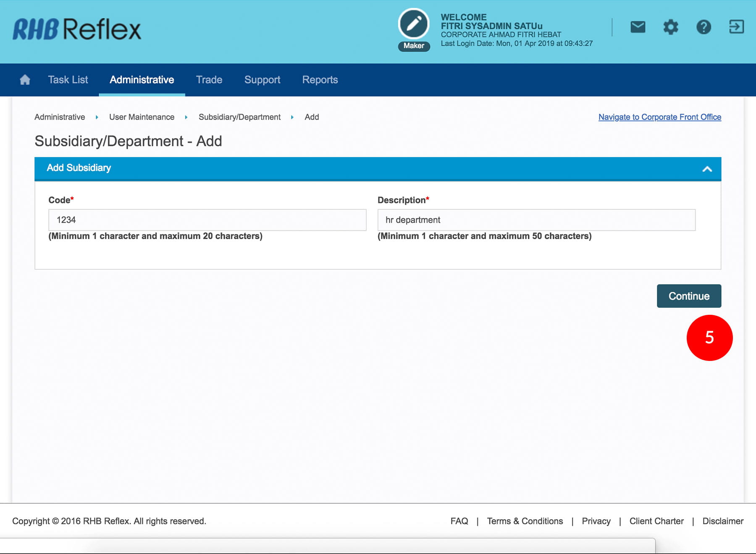The image size is (756, 554).
Task: Click the RHB Reflex logo
Action: [x=77, y=29]
